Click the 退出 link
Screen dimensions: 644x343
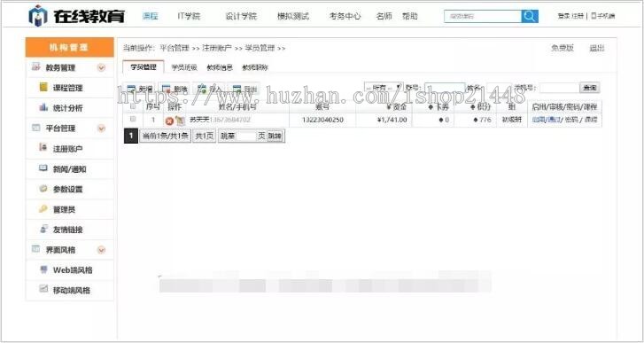[597, 48]
